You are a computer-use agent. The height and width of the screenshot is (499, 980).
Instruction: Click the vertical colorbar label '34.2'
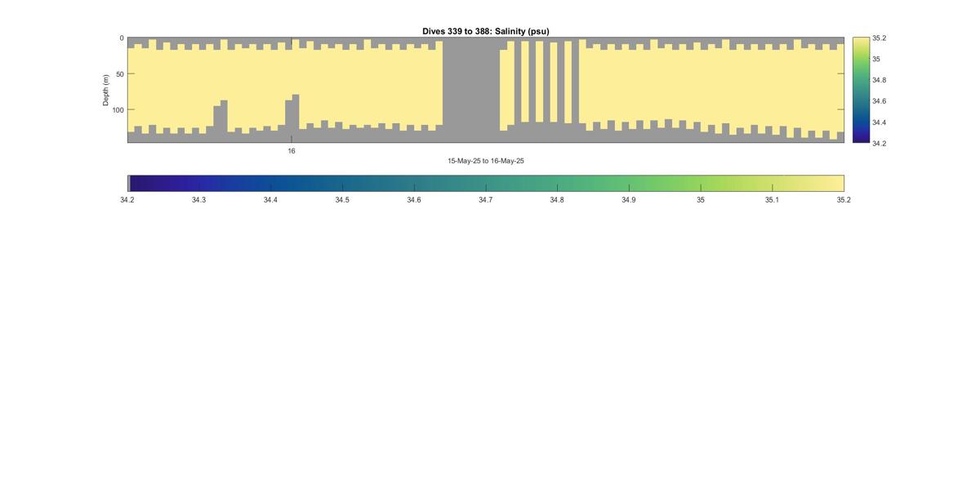pos(879,144)
